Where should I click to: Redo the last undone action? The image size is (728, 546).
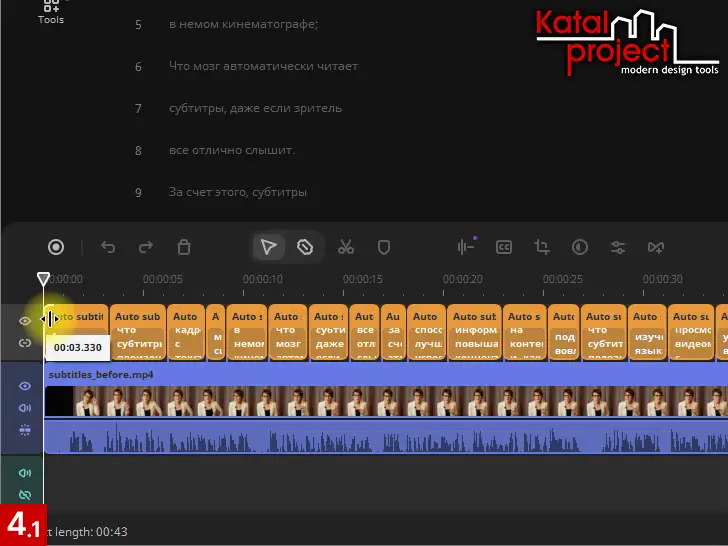(x=146, y=247)
